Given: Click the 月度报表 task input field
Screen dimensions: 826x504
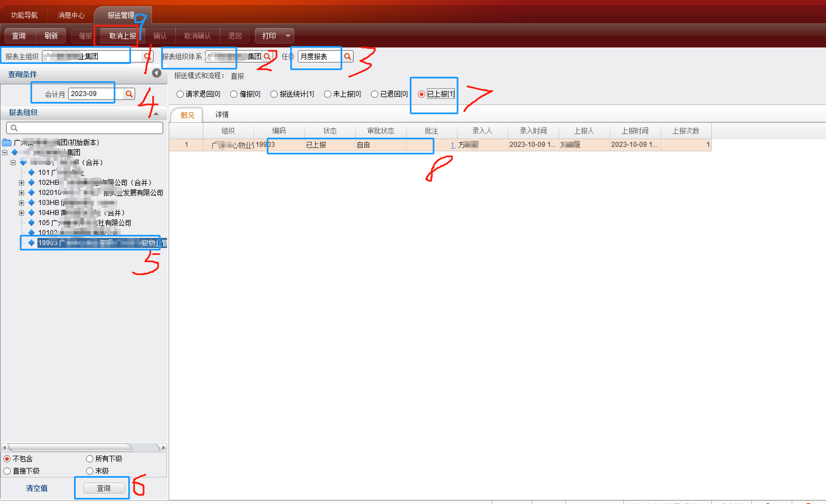Looking at the screenshot, I should click(320, 56).
